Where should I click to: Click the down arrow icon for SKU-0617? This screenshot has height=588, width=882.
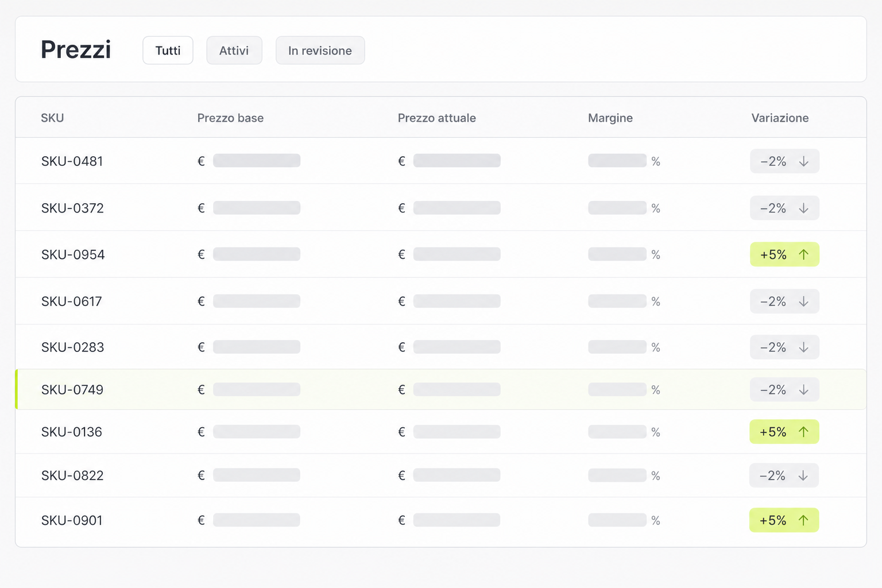(803, 301)
